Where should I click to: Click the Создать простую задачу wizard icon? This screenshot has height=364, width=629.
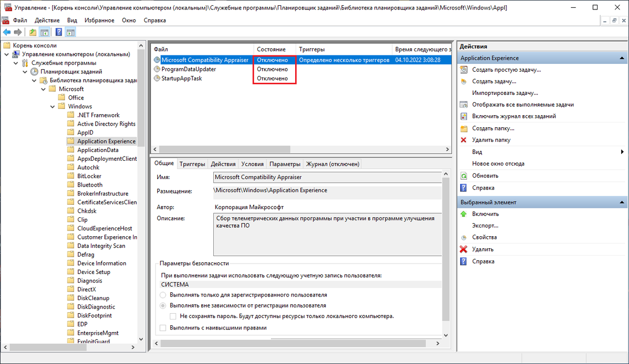pyautogui.click(x=463, y=70)
